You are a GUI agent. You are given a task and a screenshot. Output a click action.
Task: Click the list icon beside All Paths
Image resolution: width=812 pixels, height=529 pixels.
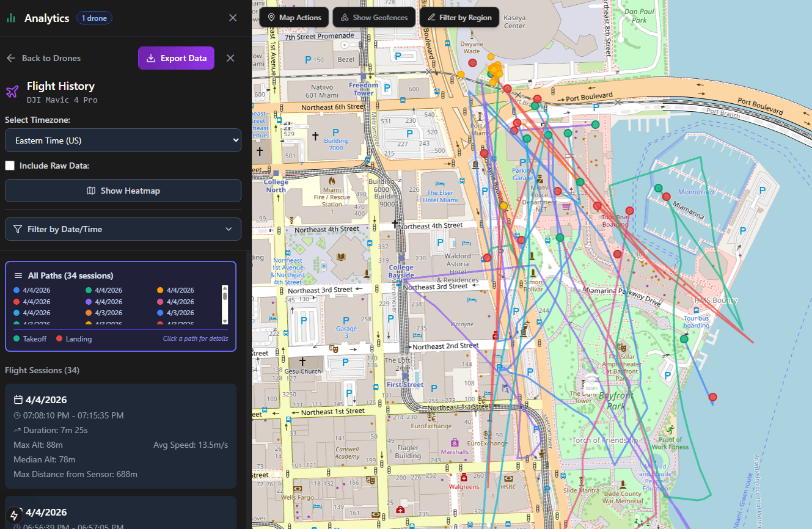pos(18,275)
